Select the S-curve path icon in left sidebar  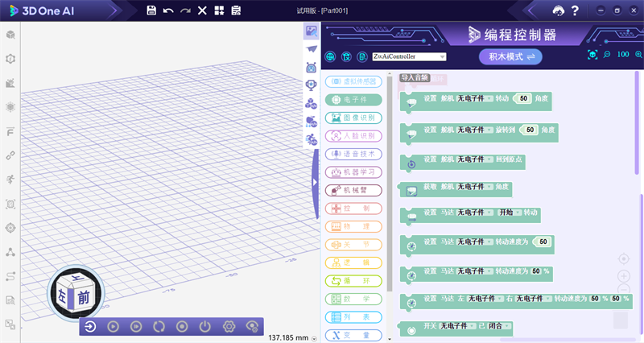(10, 276)
